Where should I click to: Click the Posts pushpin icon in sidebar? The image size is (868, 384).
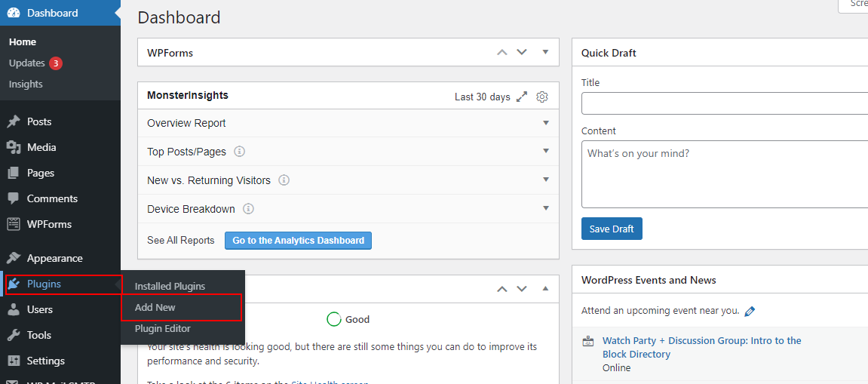pos(14,121)
